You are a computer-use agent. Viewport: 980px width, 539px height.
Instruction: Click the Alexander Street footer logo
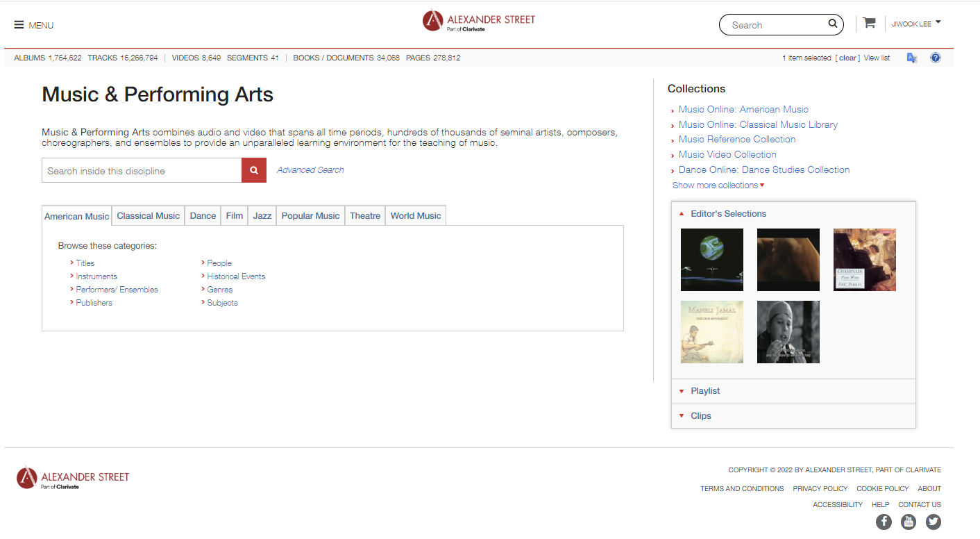(73, 478)
